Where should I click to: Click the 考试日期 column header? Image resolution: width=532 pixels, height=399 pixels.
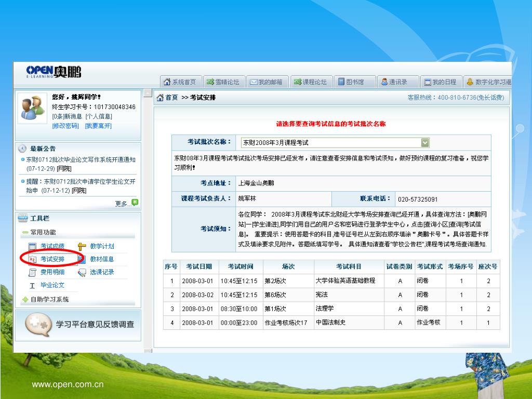pyautogui.click(x=199, y=267)
